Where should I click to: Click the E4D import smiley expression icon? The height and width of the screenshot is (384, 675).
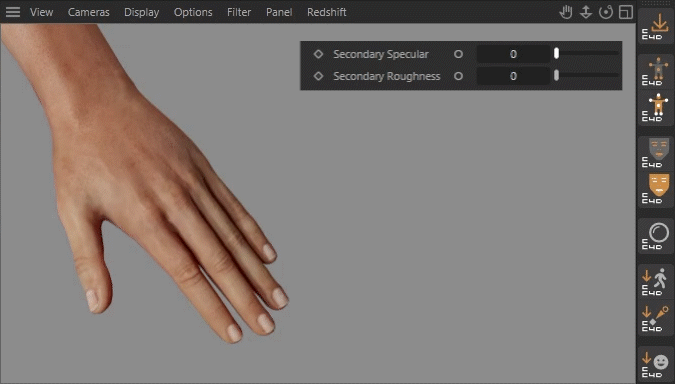point(656,364)
